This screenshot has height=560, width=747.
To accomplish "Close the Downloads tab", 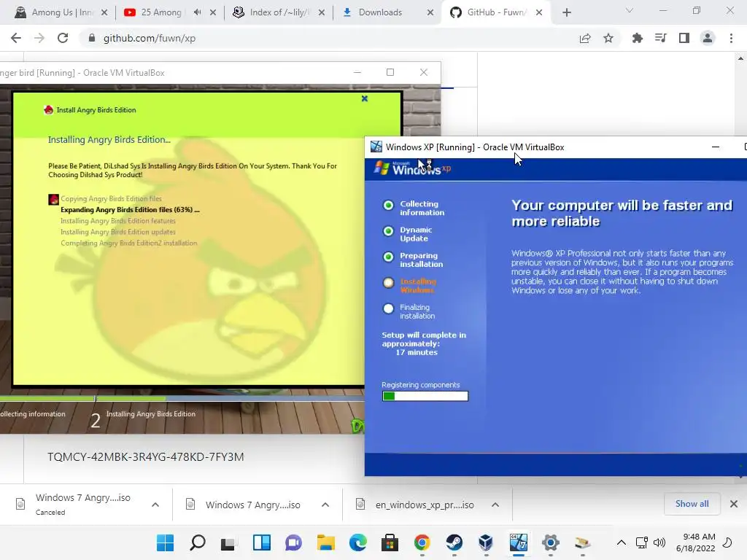I will (x=430, y=12).
